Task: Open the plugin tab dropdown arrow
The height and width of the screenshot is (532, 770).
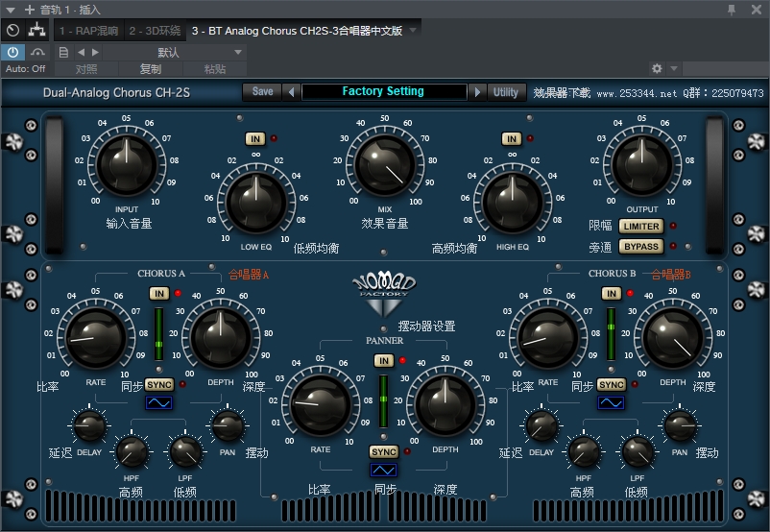Action: (x=413, y=31)
